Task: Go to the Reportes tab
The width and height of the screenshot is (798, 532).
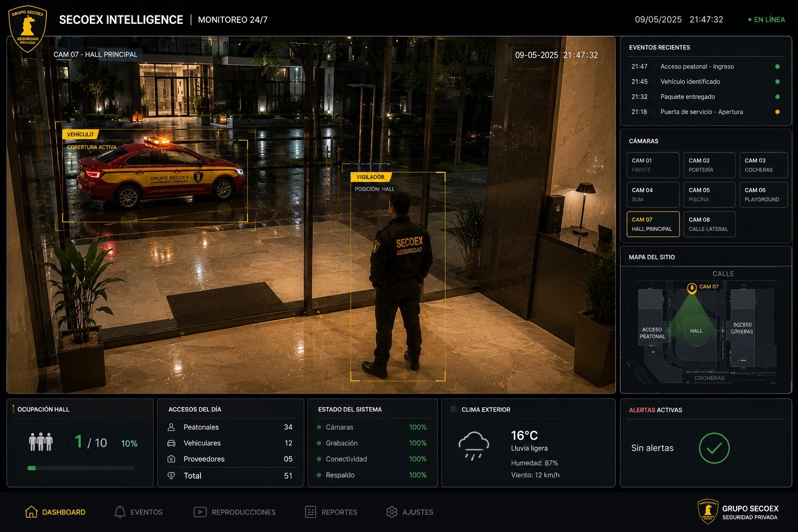Action: point(331,512)
